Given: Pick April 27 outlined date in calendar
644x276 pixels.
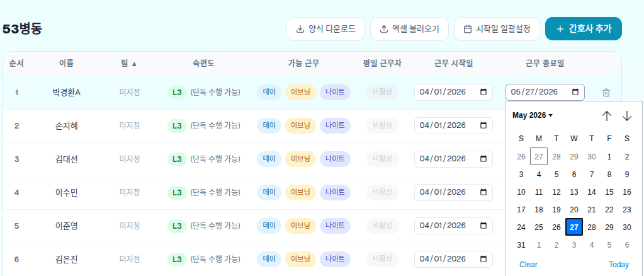Looking at the screenshot, I should pos(539,156).
